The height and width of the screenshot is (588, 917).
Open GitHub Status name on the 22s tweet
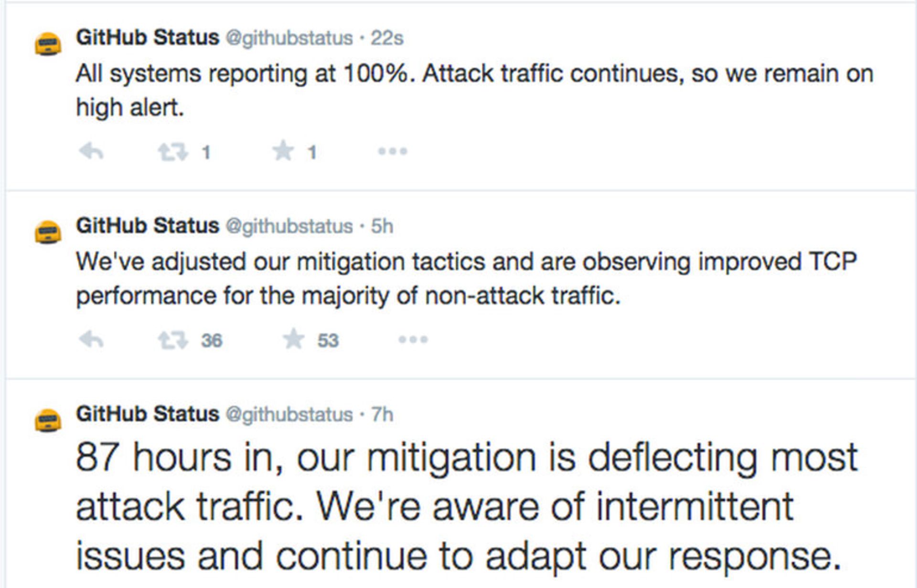tap(148, 37)
